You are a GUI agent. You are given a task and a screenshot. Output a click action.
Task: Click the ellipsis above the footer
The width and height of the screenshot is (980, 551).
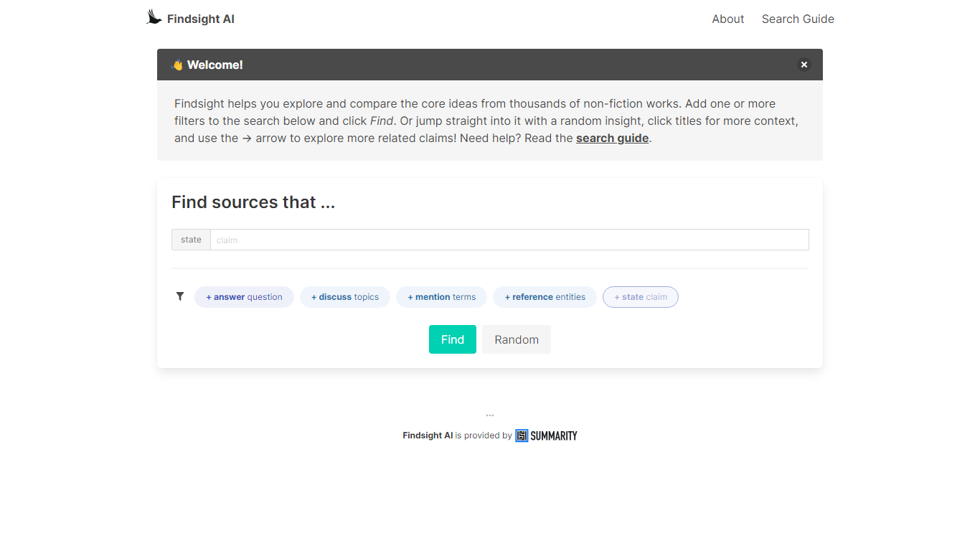coord(490,415)
